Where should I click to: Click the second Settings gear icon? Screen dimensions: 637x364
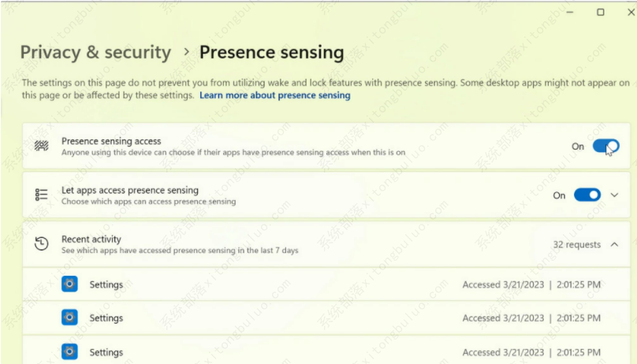(69, 318)
